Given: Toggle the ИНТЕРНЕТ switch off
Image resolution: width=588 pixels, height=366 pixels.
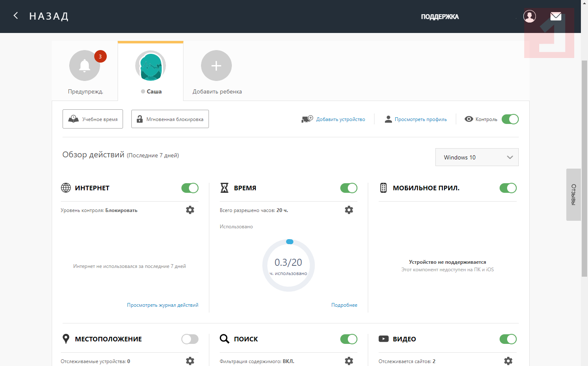Looking at the screenshot, I should [x=190, y=188].
